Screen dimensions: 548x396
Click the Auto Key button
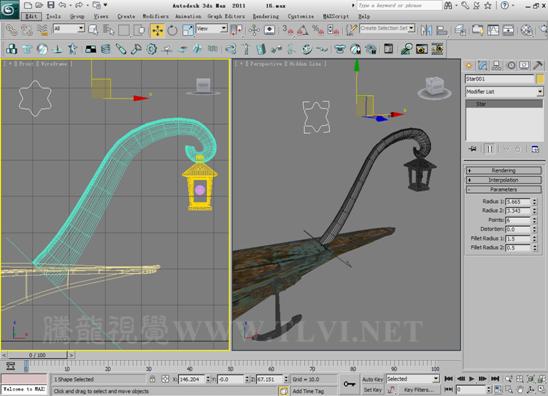click(373, 379)
